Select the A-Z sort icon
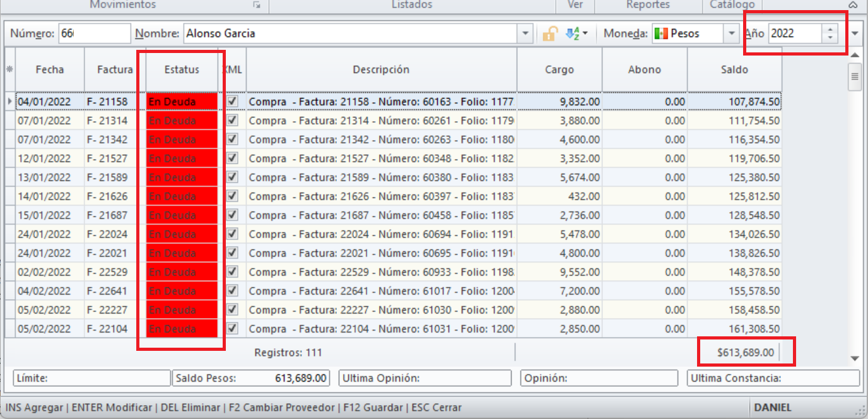Screen dimensions: 868x419 click(571, 33)
